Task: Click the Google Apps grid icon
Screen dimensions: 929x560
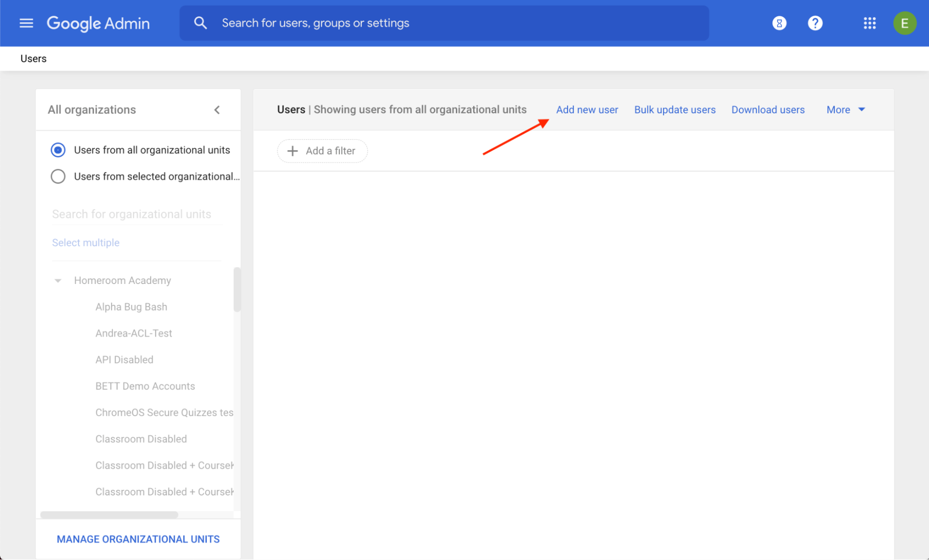Action: (869, 23)
